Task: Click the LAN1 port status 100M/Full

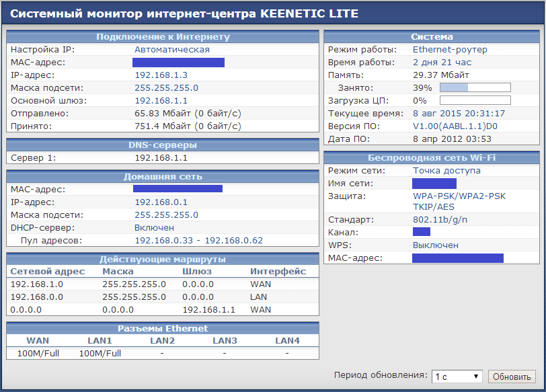Action: pyautogui.click(x=100, y=353)
